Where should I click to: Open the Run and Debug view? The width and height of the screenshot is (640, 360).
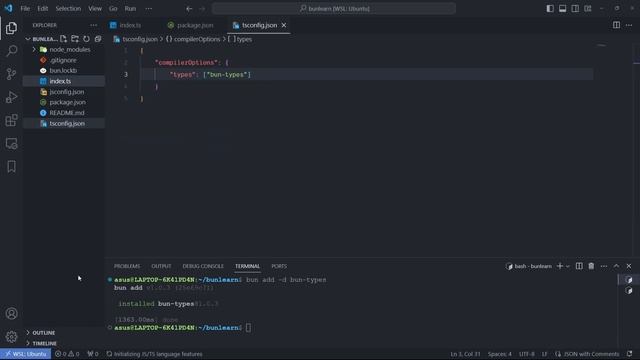[x=11, y=97]
